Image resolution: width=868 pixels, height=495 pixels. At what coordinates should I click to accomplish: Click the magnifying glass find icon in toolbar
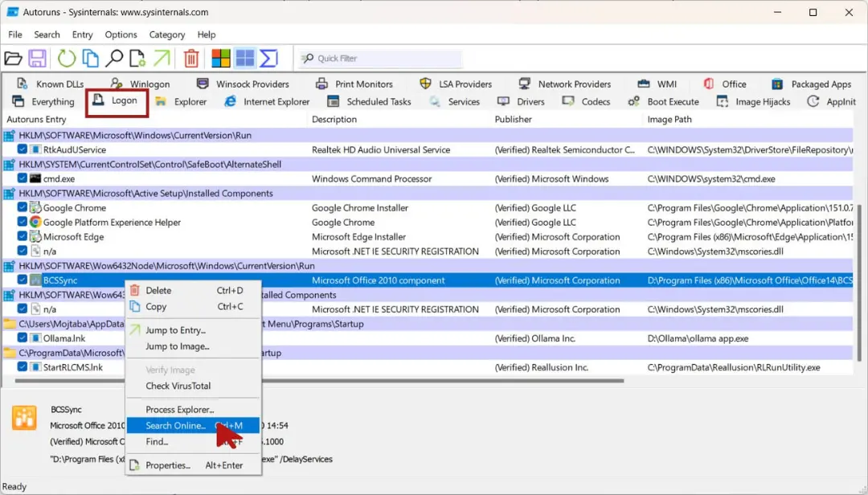[114, 58]
